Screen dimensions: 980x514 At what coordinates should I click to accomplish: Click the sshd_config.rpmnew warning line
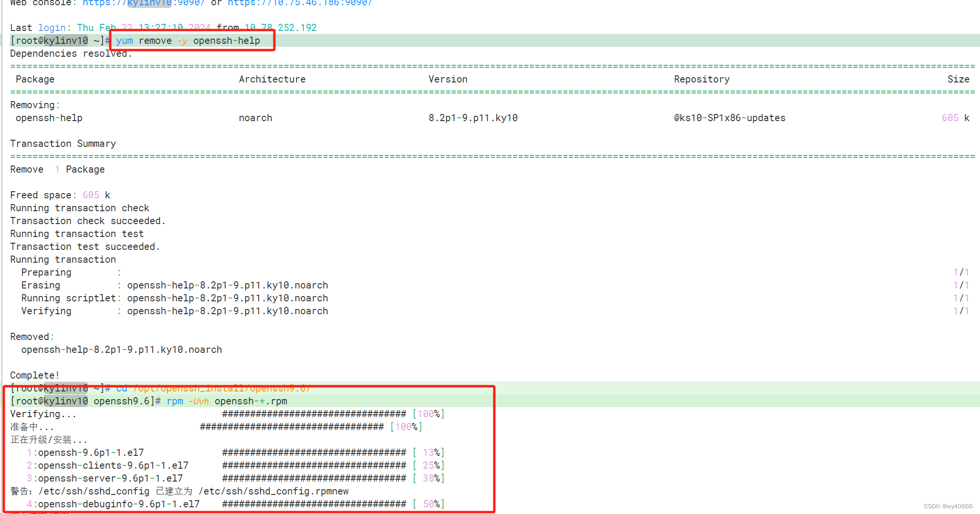click(x=179, y=491)
